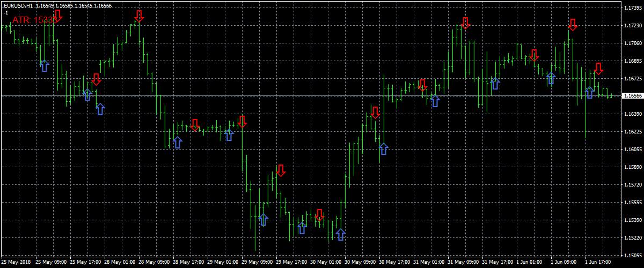This screenshot has height=268, width=644.
Task: Click the 31 May 09:00 time label
Action: coord(464,263)
